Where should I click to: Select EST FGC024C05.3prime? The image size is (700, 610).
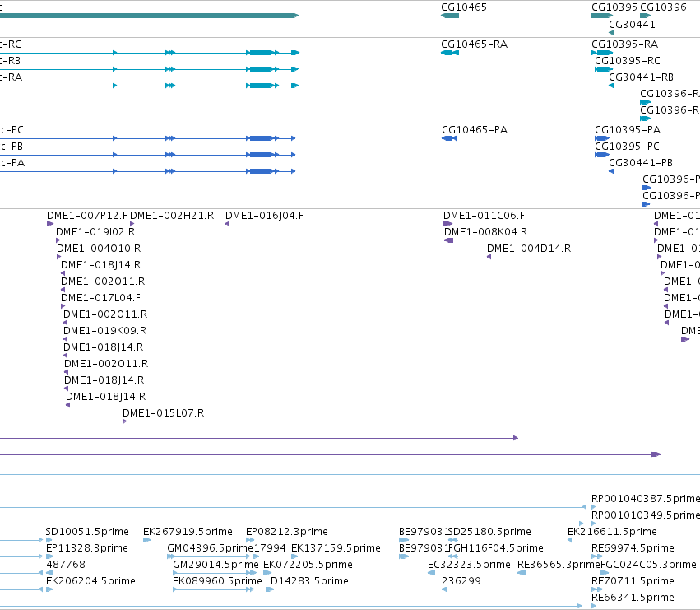coord(648,565)
